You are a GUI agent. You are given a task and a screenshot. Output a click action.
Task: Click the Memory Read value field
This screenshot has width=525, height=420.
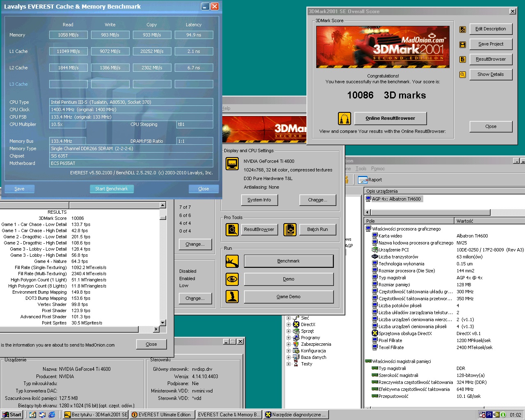coord(68,35)
